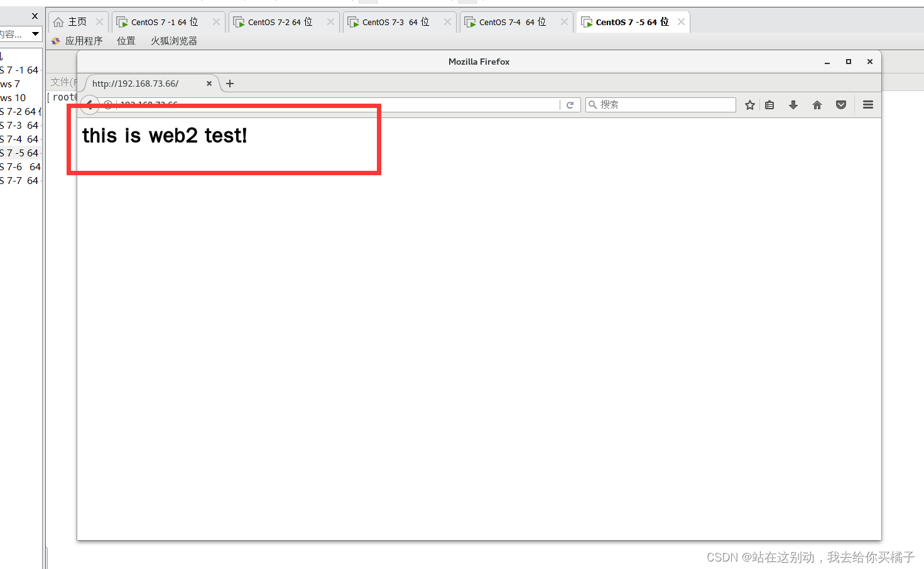The height and width of the screenshot is (569, 924).
Task: Select the http://192.168.73.66/ Firefox tab
Action: 151,84
